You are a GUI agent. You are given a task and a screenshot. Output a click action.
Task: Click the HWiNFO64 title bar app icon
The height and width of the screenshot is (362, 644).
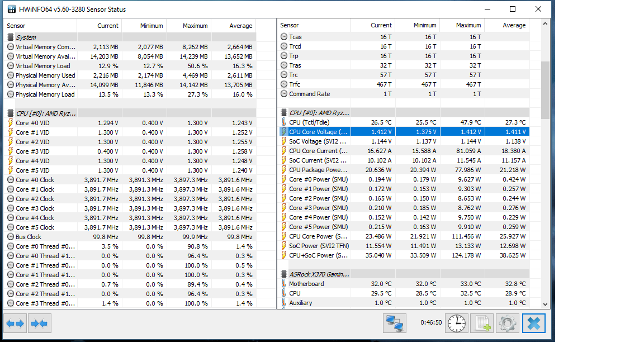pos(12,9)
